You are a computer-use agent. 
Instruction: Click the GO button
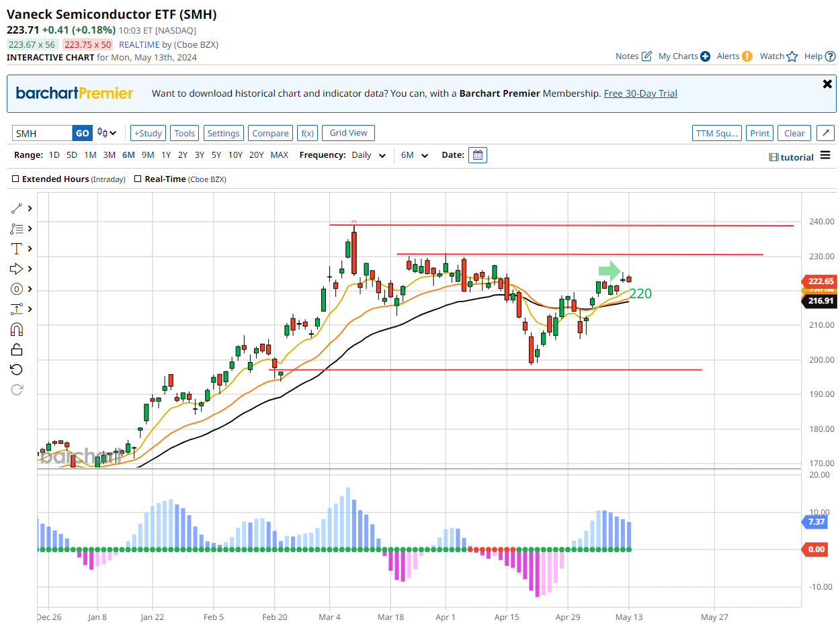coord(82,133)
